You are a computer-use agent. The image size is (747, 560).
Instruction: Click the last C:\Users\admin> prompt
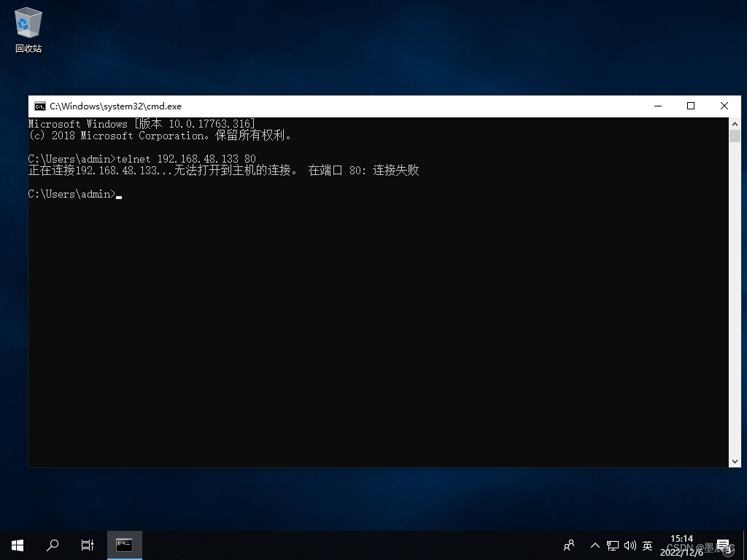pos(72,194)
